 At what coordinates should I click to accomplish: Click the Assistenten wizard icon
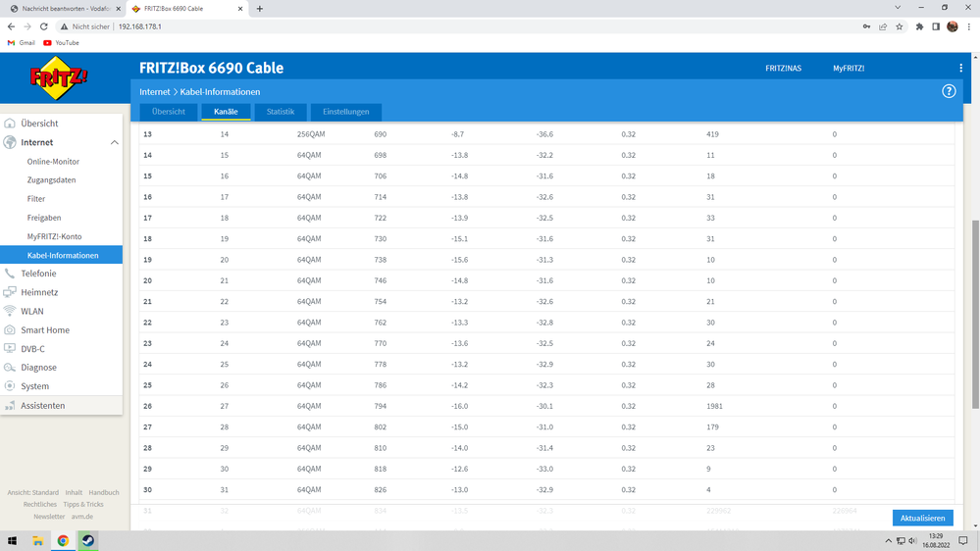click(10, 406)
